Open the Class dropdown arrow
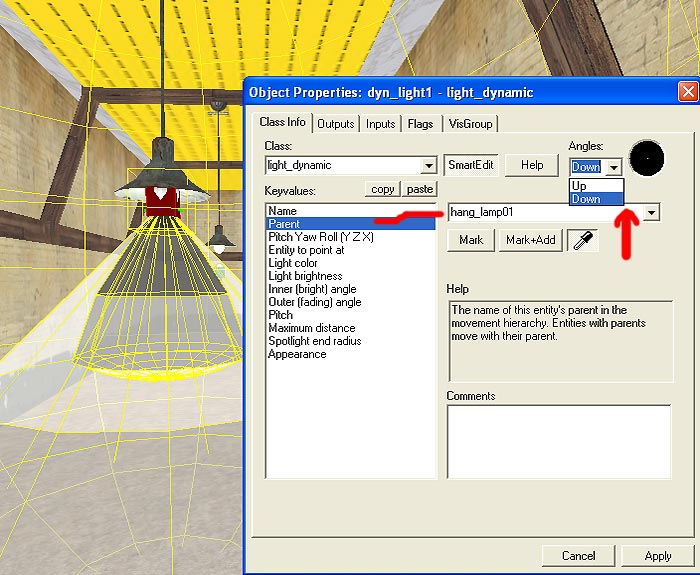 [x=429, y=165]
